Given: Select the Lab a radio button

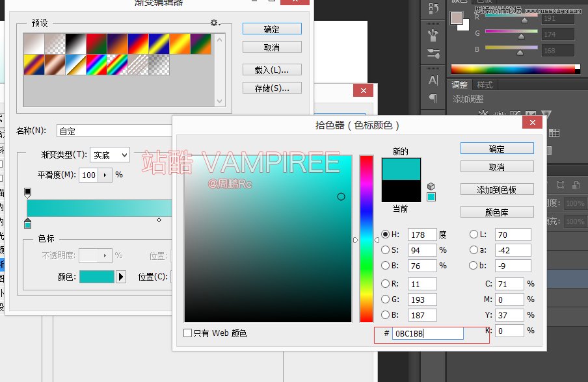Looking at the screenshot, I should [x=474, y=249].
